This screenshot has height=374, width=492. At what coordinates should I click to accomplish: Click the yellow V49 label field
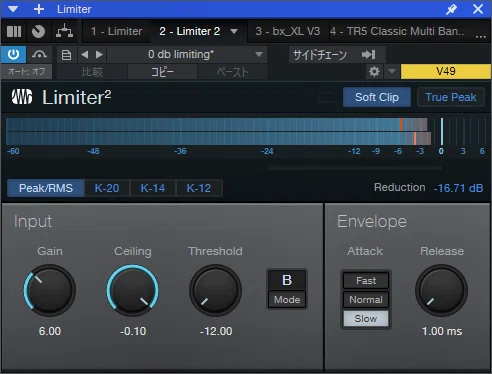click(446, 71)
